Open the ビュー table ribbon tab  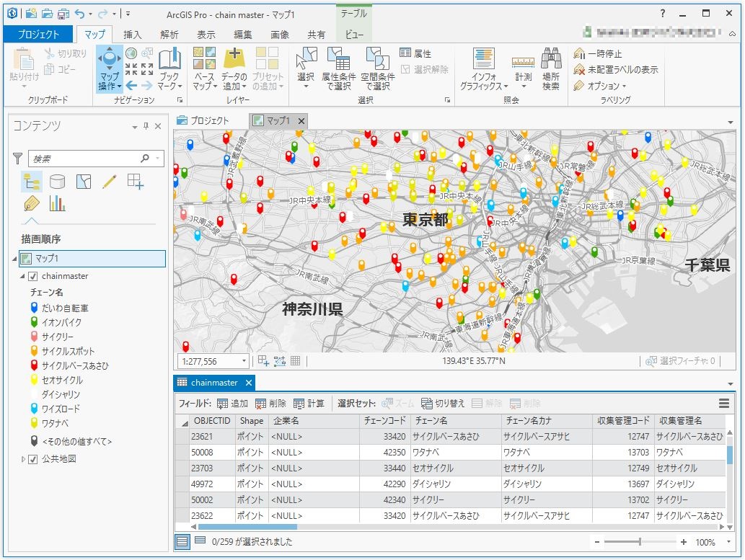click(354, 34)
